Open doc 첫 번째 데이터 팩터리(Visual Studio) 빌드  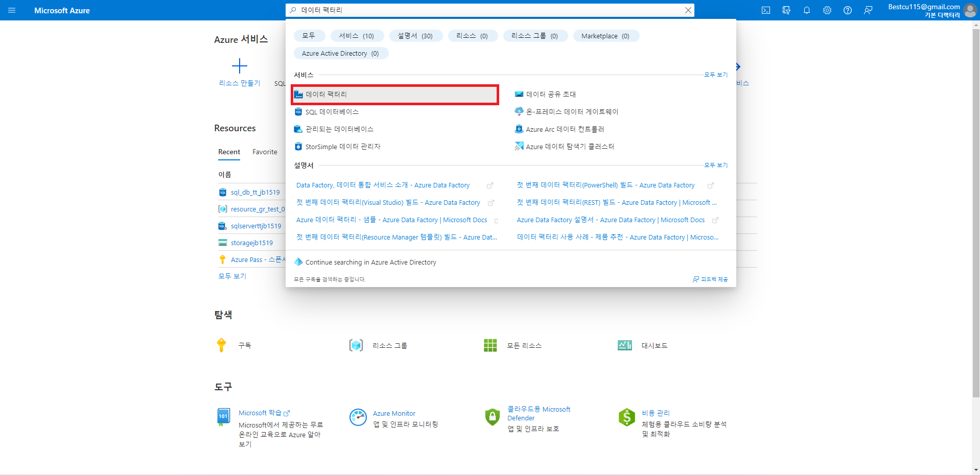coord(388,203)
